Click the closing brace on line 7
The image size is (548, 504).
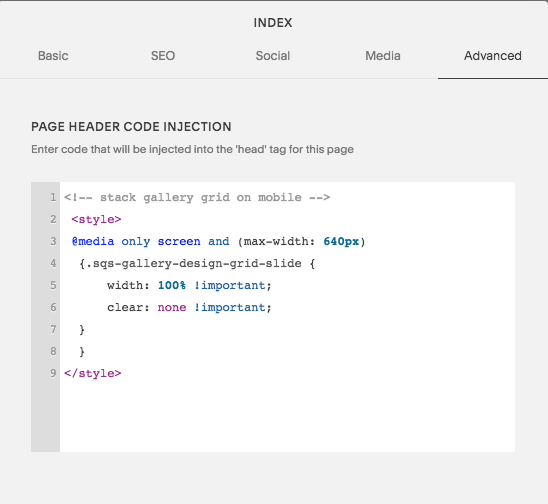(82, 330)
